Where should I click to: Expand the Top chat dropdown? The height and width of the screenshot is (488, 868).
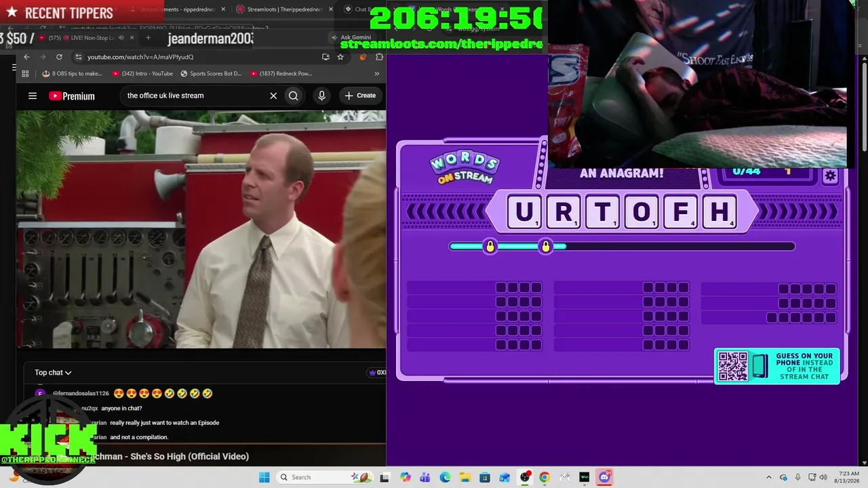point(53,372)
